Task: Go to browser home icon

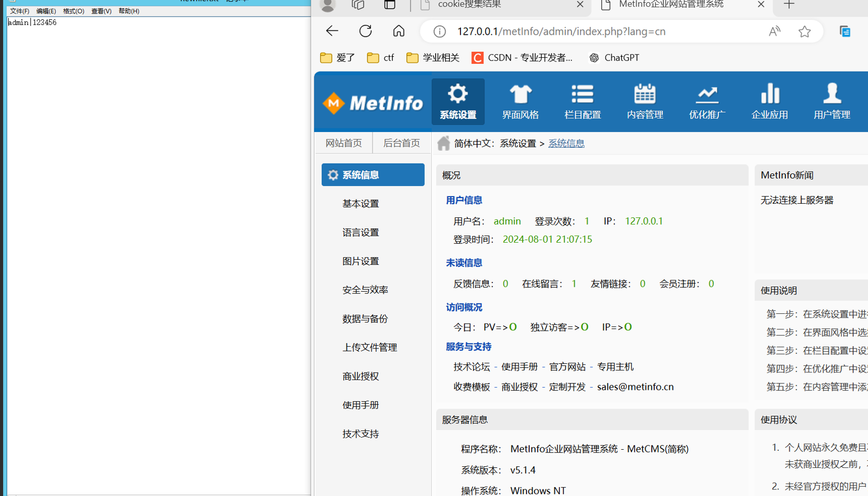Action: (x=399, y=31)
